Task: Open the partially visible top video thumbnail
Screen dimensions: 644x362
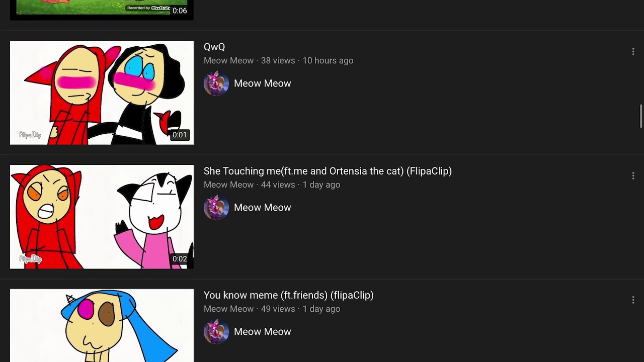Action: tap(102, 10)
